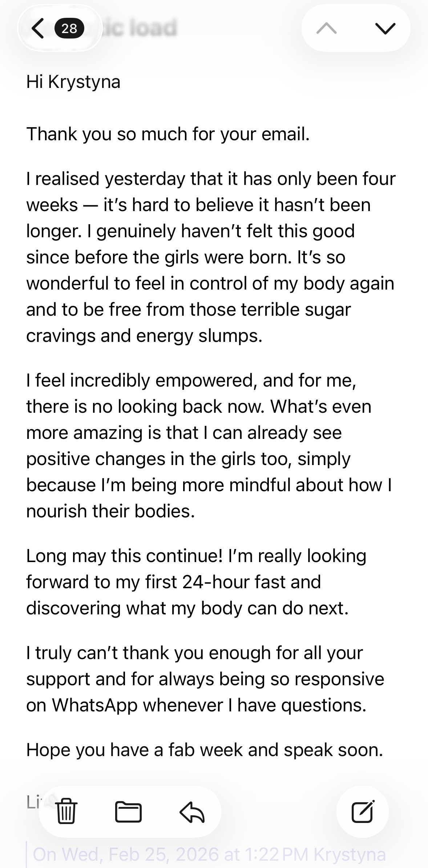Expand quoted text dated Feb 25, 2026
Viewport: 428px width, 868px height.
[x=209, y=854]
